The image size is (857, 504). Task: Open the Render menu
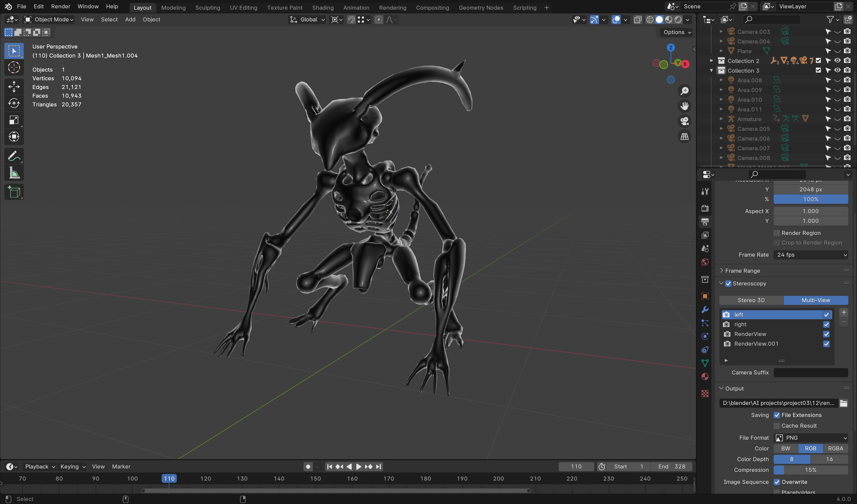pos(61,6)
